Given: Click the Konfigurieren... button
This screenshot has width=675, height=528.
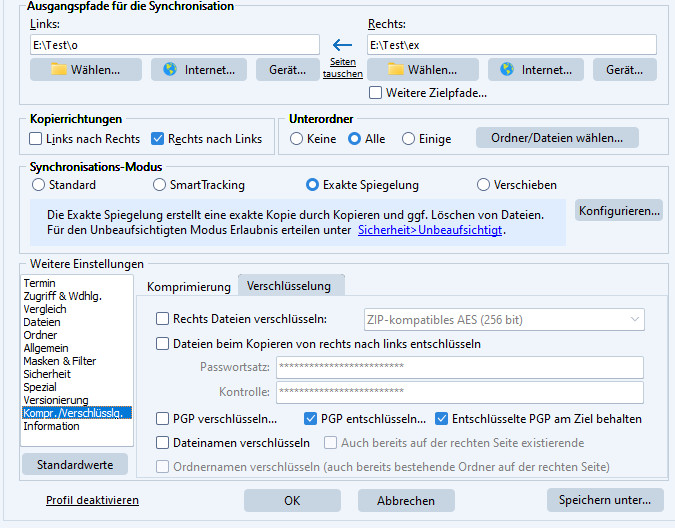Looking at the screenshot, I should [x=618, y=210].
